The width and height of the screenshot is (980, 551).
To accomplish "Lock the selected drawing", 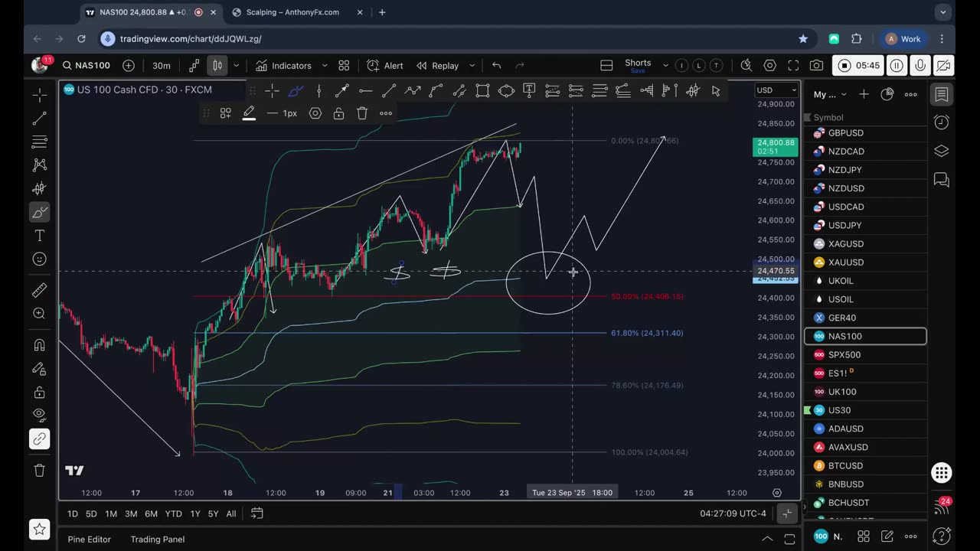I will [338, 113].
